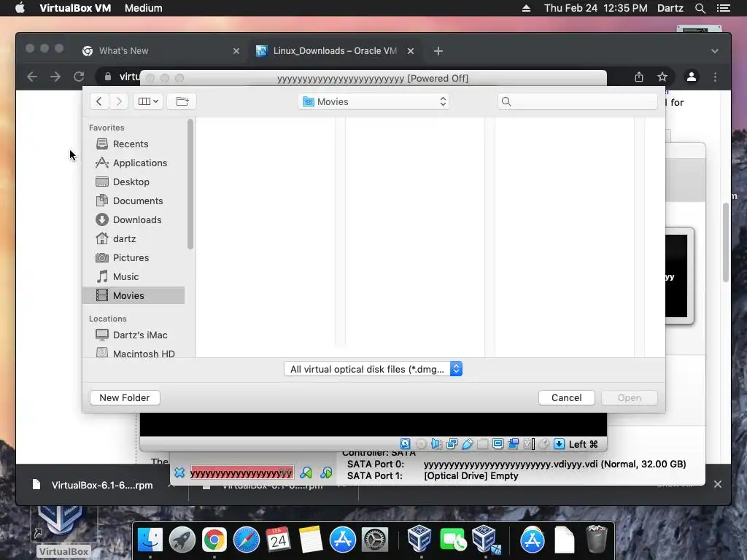The width and height of the screenshot is (747, 560).
Task: Click the network adapter icon in the VM status bar
Action: (x=452, y=444)
